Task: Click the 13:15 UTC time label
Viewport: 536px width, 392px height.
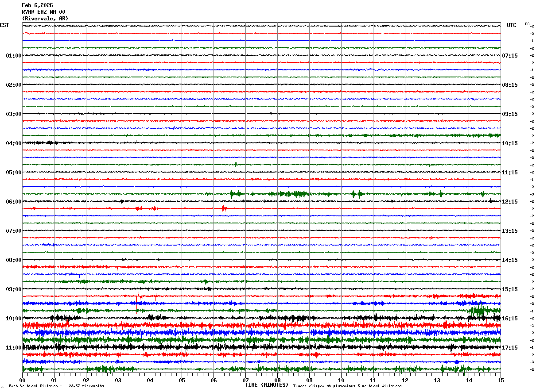Action: (510, 231)
